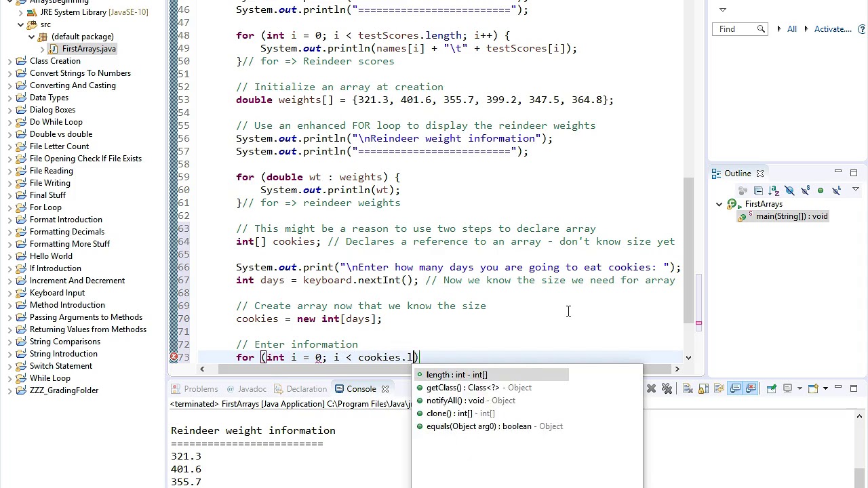Click editor vertical scrollbar down arrow

click(688, 357)
